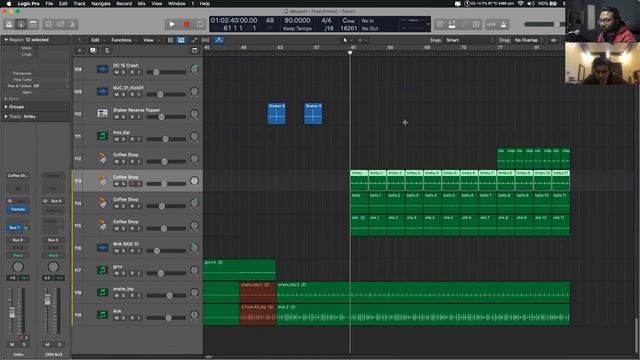Solo the BHK RIDE 10 track
This screenshot has height=360, width=640.
pyautogui.click(x=124, y=251)
